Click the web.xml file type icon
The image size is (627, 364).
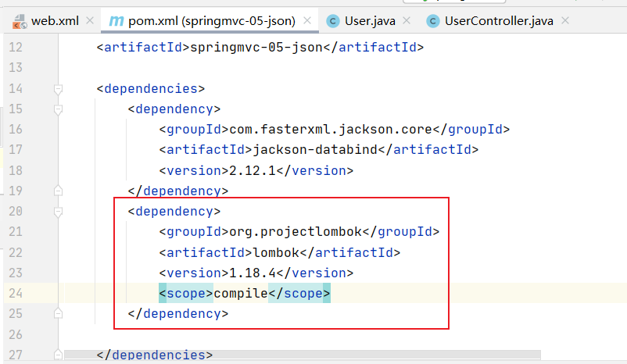(16, 20)
